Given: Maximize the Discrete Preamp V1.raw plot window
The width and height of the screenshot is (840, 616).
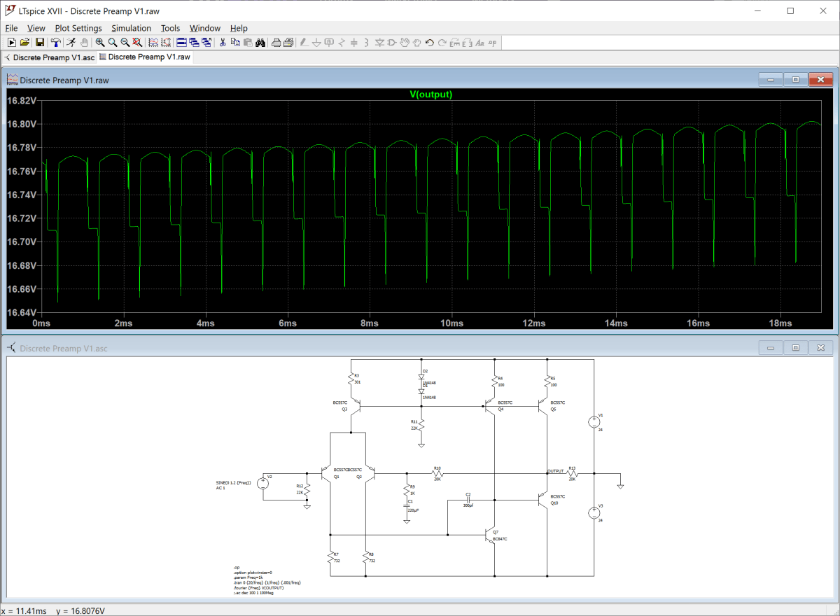Looking at the screenshot, I should pyautogui.click(x=796, y=80).
